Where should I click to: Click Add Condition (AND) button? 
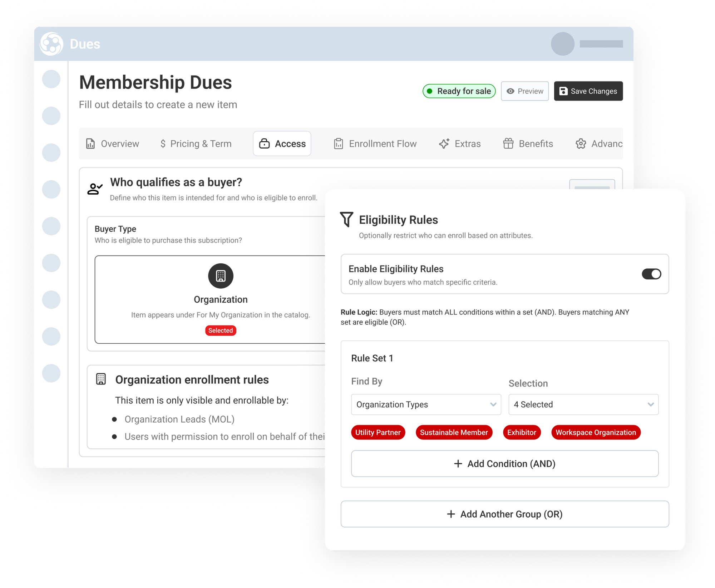[504, 464]
